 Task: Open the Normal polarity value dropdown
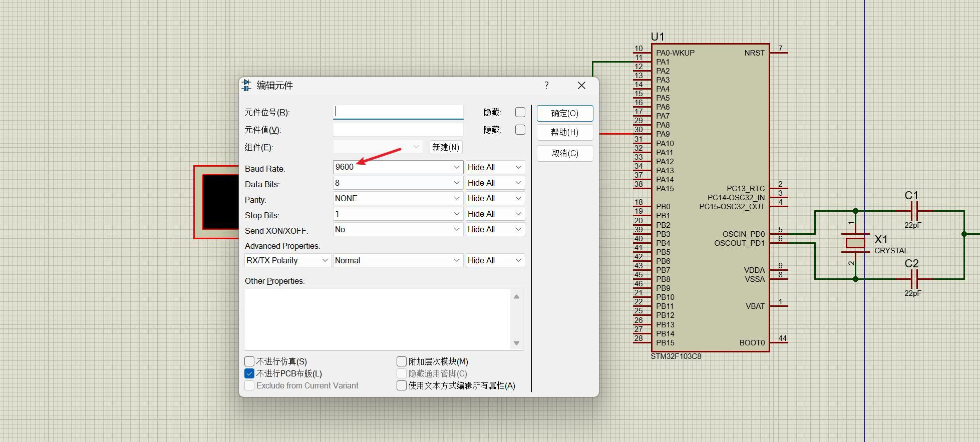pos(398,260)
